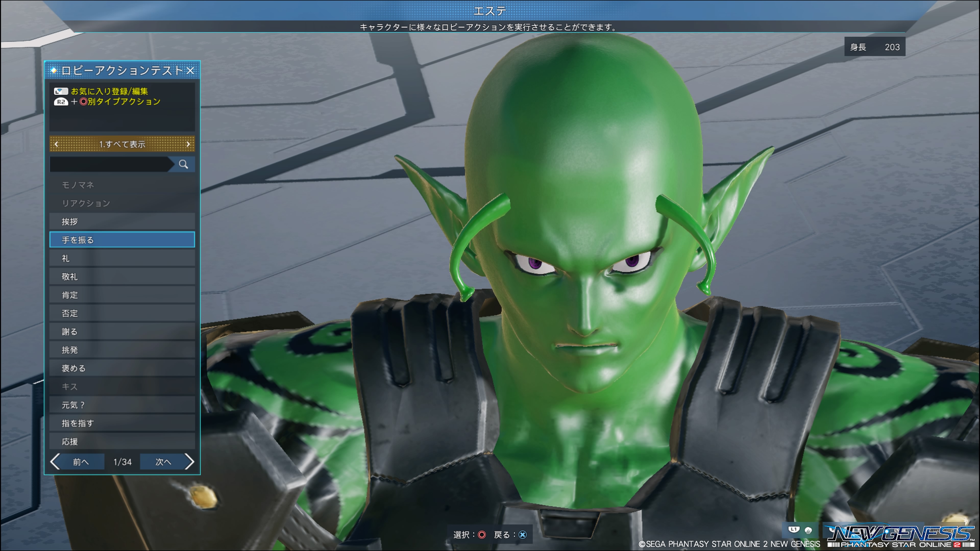
Task: Click the 別タイプアクション hint
Action: (124, 102)
